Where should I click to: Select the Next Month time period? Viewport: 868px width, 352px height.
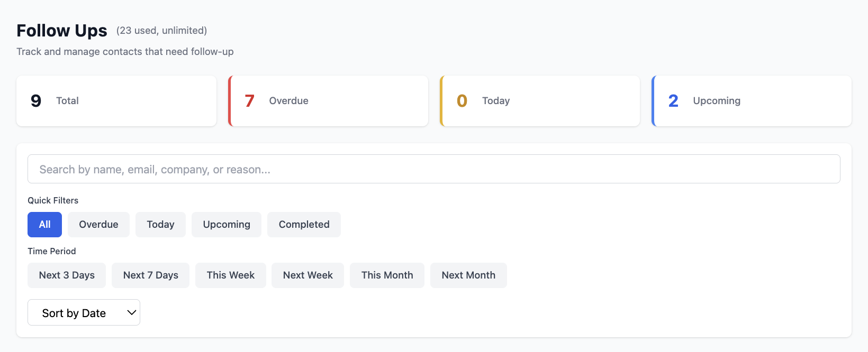coord(468,275)
